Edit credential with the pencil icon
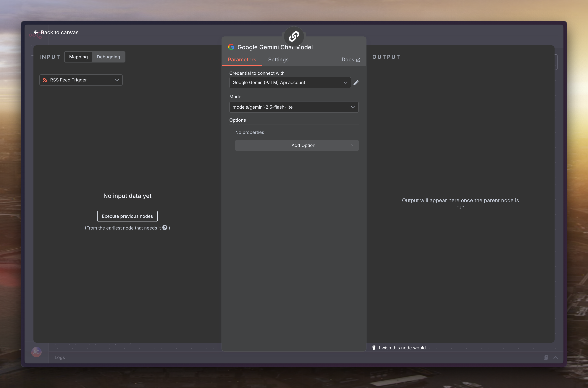 click(x=356, y=83)
